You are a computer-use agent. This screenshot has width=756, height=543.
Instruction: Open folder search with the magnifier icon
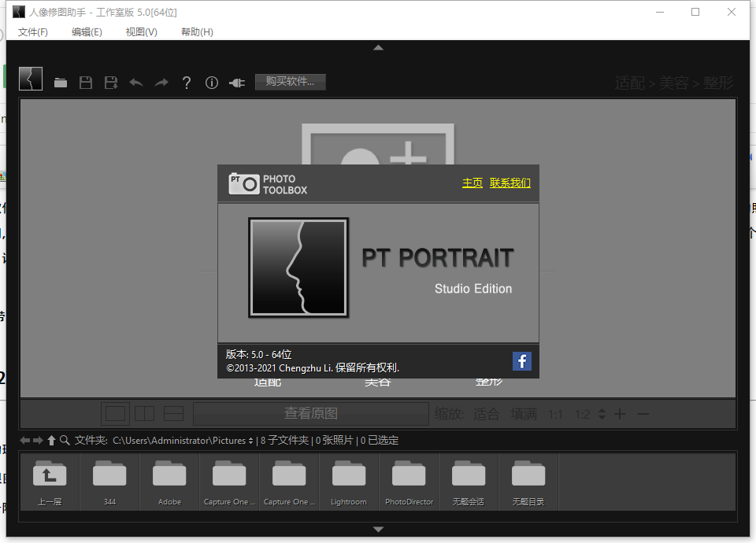(x=65, y=440)
